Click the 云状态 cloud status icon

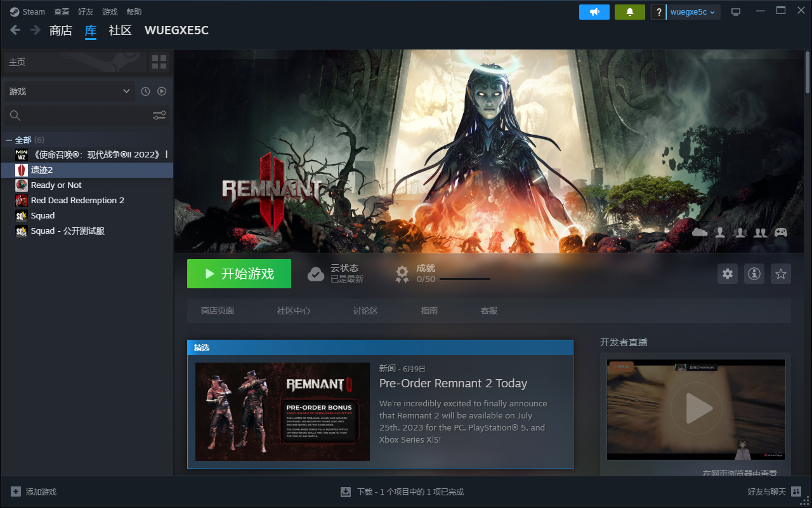coord(315,274)
